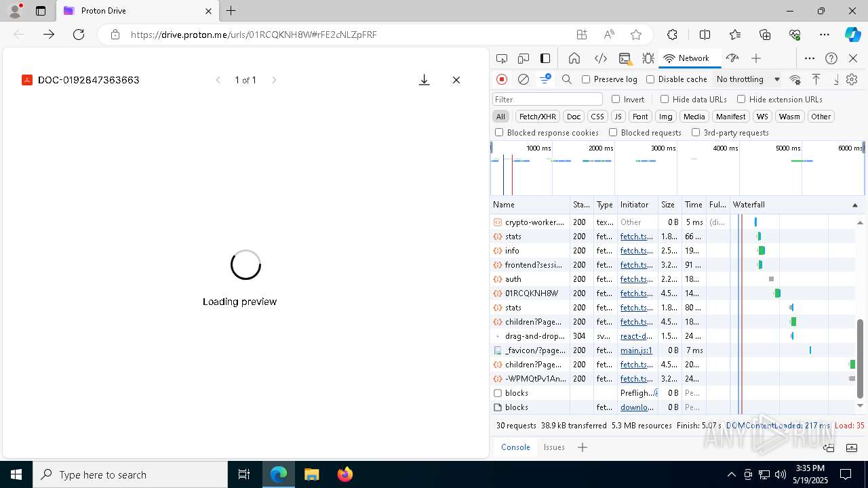
Task: Check the Invert filter option
Action: 616,99
